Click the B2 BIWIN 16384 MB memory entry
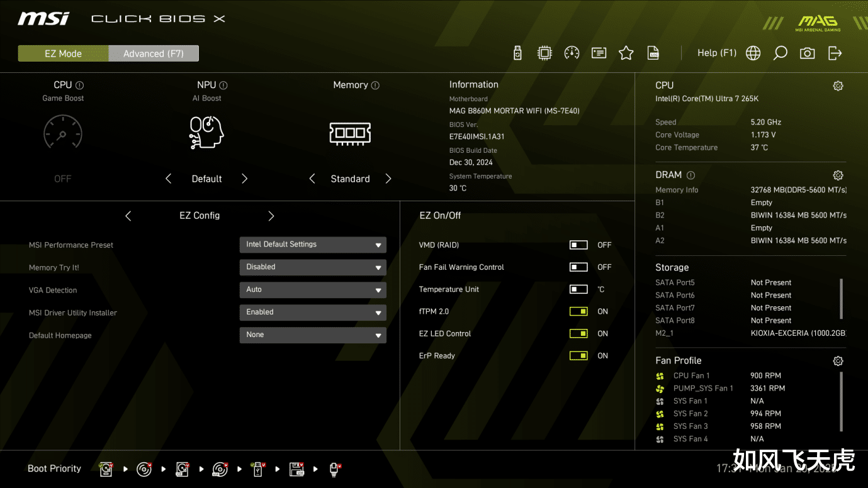Viewport: 868px width, 488px height. pos(751,215)
